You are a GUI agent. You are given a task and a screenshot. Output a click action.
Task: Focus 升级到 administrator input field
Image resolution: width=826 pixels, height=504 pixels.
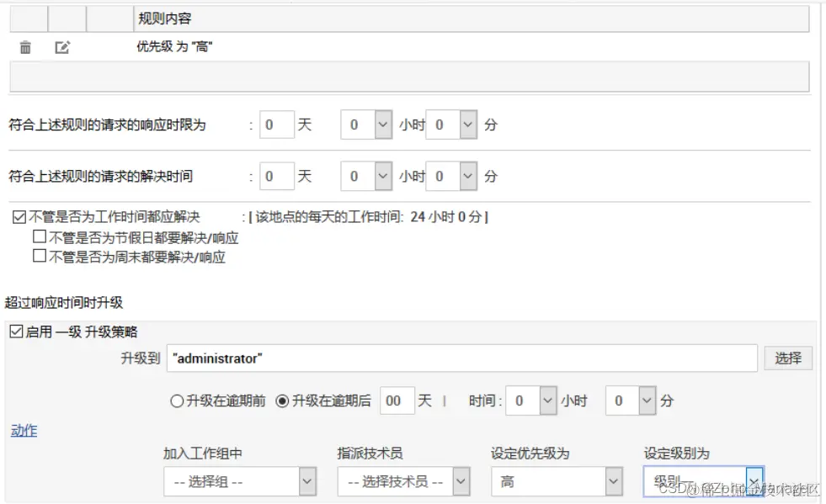pyautogui.click(x=462, y=358)
